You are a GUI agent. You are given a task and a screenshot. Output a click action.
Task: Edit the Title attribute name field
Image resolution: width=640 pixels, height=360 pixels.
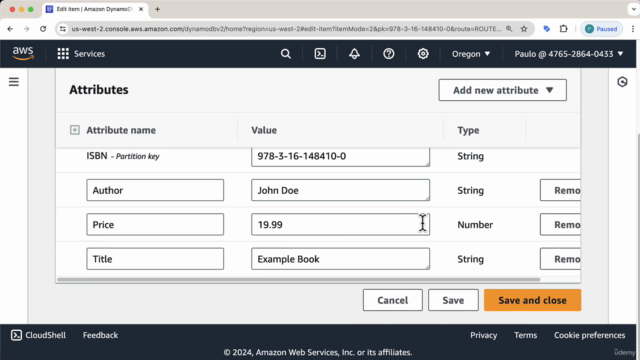point(155,259)
